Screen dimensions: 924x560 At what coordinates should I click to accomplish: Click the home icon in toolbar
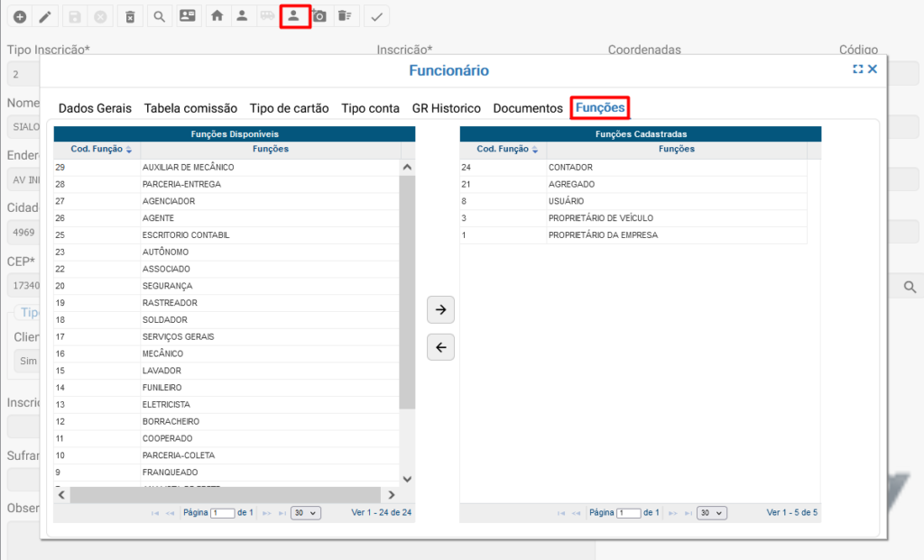pyautogui.click(x=216, y=16)
